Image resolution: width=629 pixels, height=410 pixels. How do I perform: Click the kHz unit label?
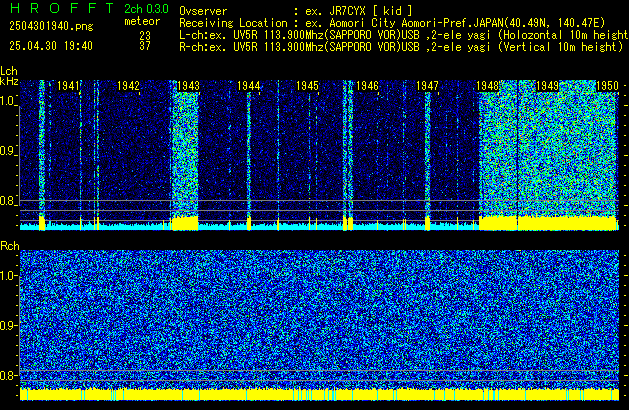point(9,81)
